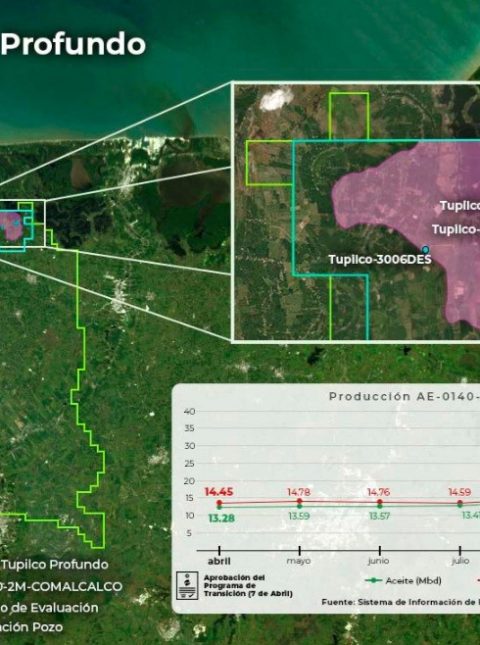Screen dimensions: 480x645
Task: Click the small white locator rectangle on map
Action: 23,223
